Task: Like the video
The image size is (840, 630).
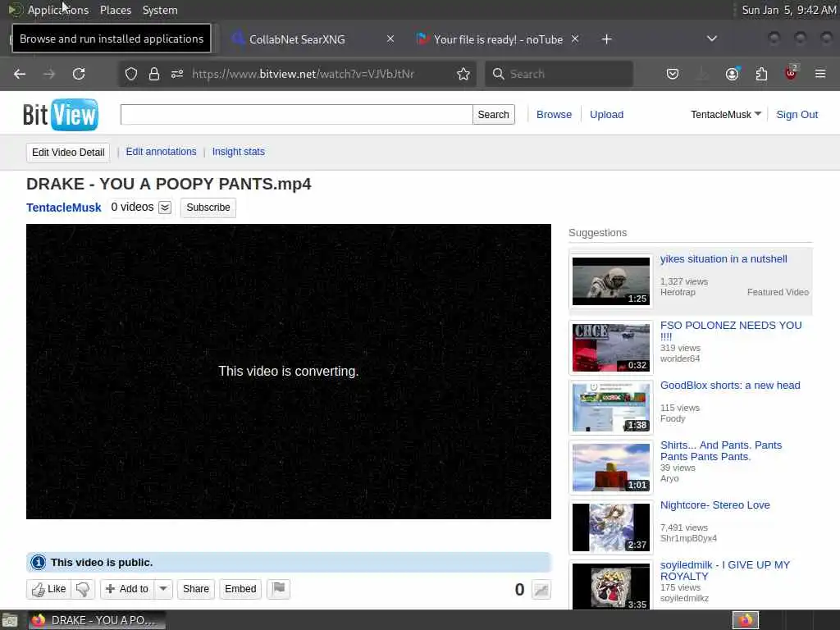Action: pyautogui.click(x=49, y=589)
